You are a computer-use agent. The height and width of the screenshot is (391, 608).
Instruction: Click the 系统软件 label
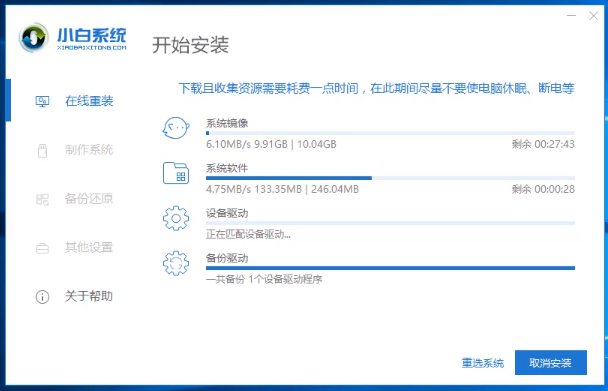227,168
